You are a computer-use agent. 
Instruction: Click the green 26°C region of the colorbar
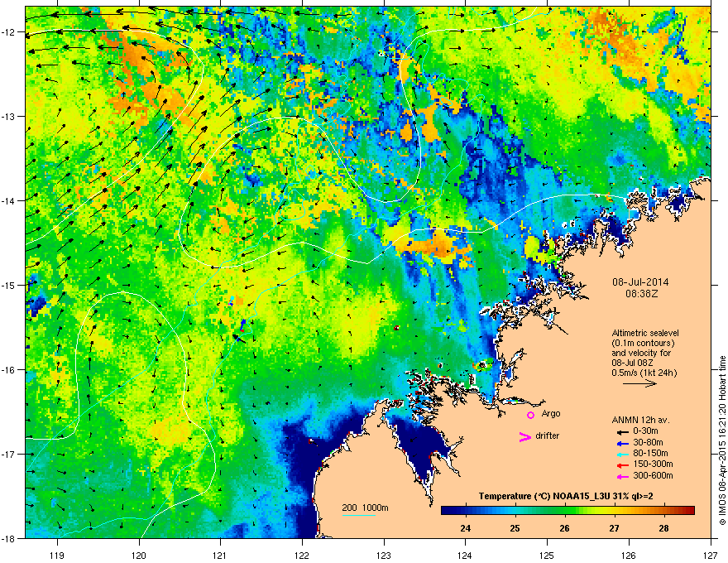(564, 511)
